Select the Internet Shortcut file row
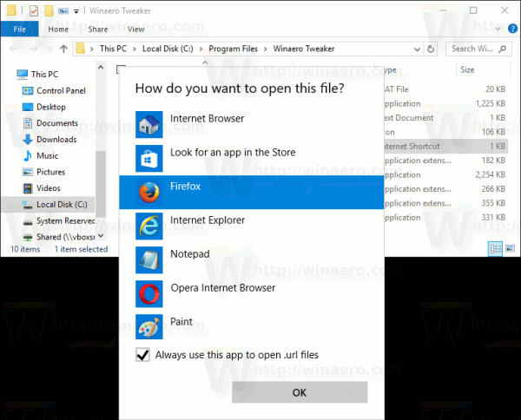 pyautogui.click(x=446, y=146)
